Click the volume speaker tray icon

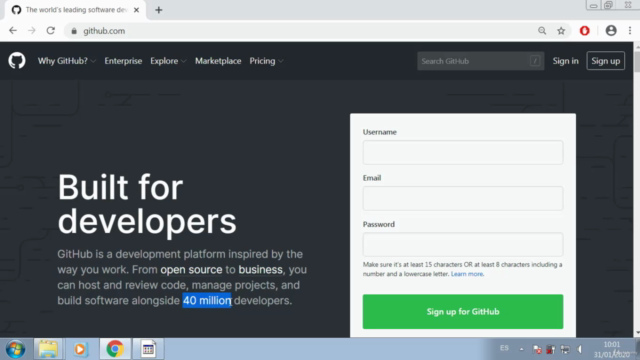click(x=580, y=349)
